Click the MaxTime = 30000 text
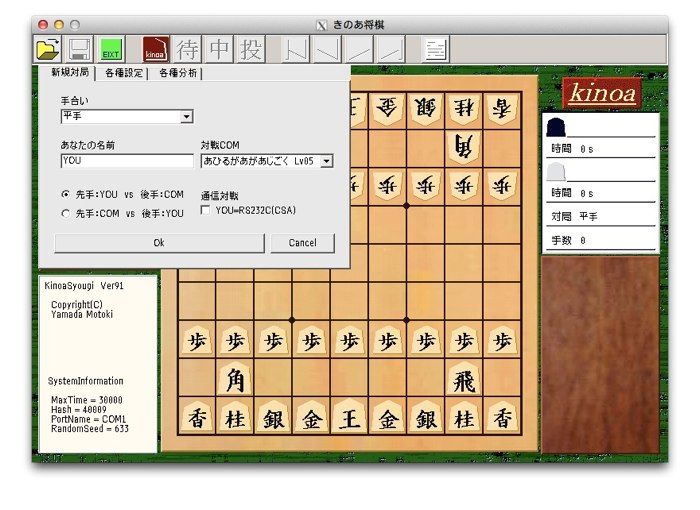The width and height of the screenshot is (700, 510). point(87,400)
